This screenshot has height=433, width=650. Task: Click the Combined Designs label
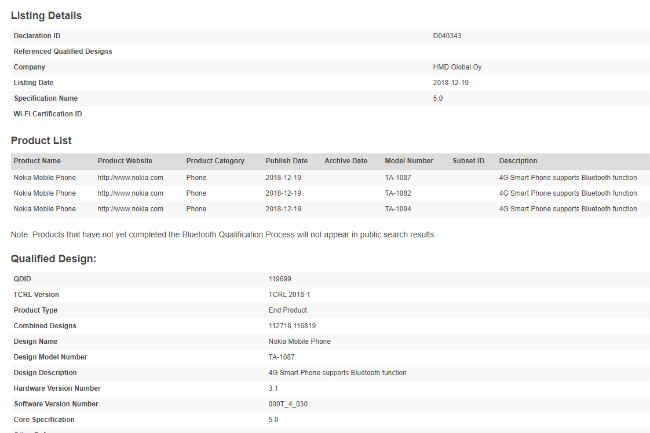pos(45,326)
